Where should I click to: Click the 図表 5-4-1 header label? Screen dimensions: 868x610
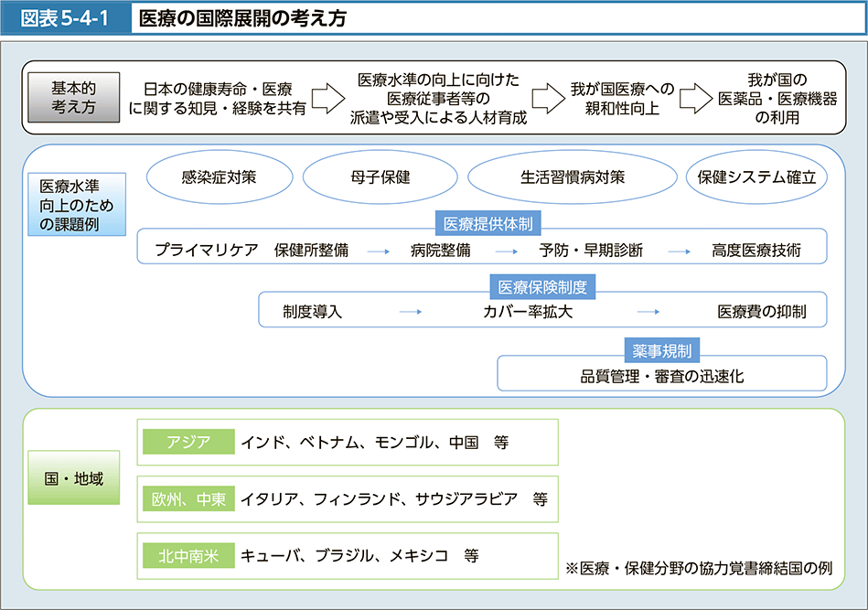[64, 18]
